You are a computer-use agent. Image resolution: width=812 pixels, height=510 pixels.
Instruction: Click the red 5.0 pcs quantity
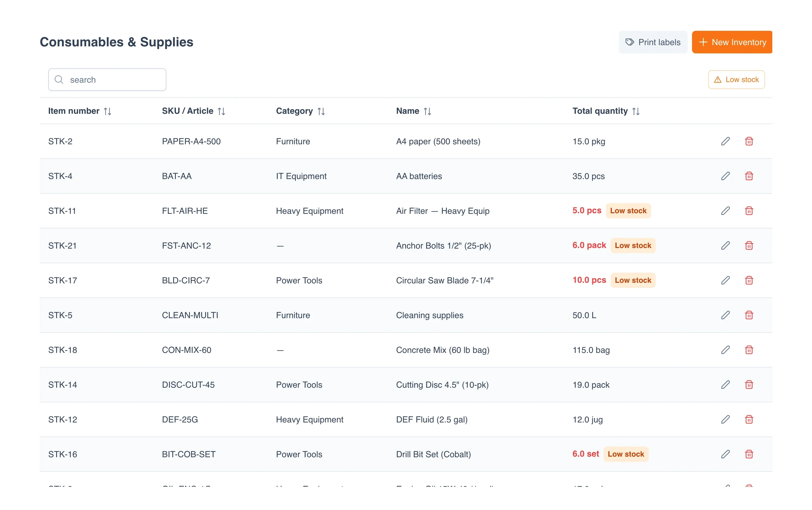pyautogui.click(x=587, y=210)
